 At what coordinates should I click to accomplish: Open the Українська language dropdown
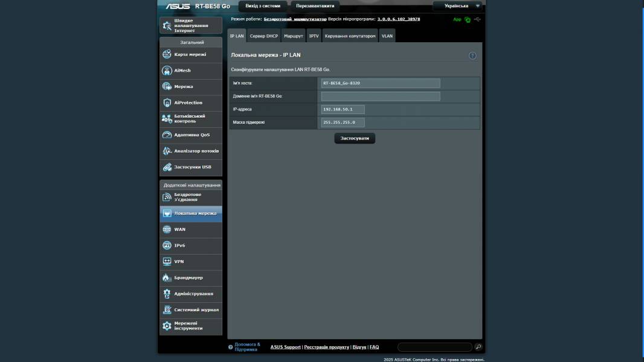pyautogui.click(x=457, y=6)
